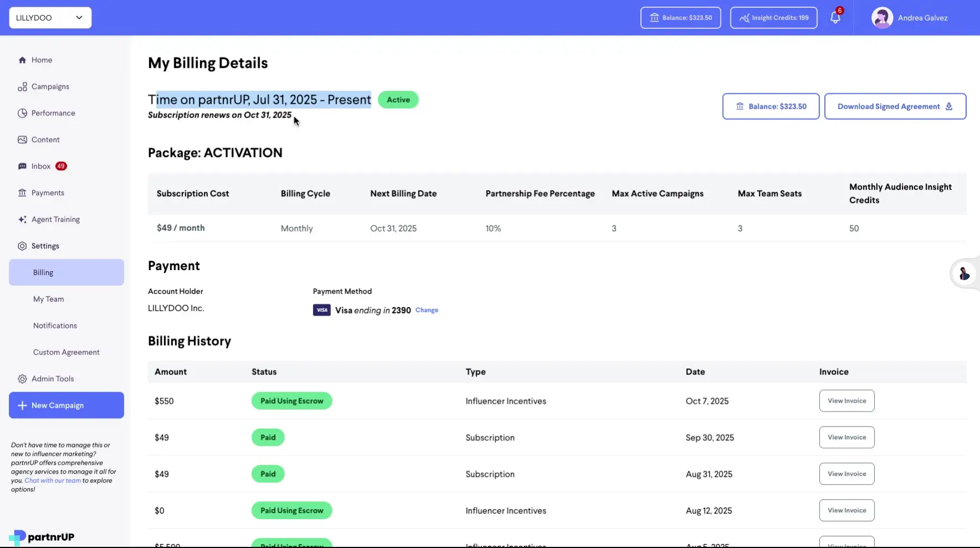Viewport: 980px width, 548px height.
Task: Open Agent Training
Action: [55, 219]
